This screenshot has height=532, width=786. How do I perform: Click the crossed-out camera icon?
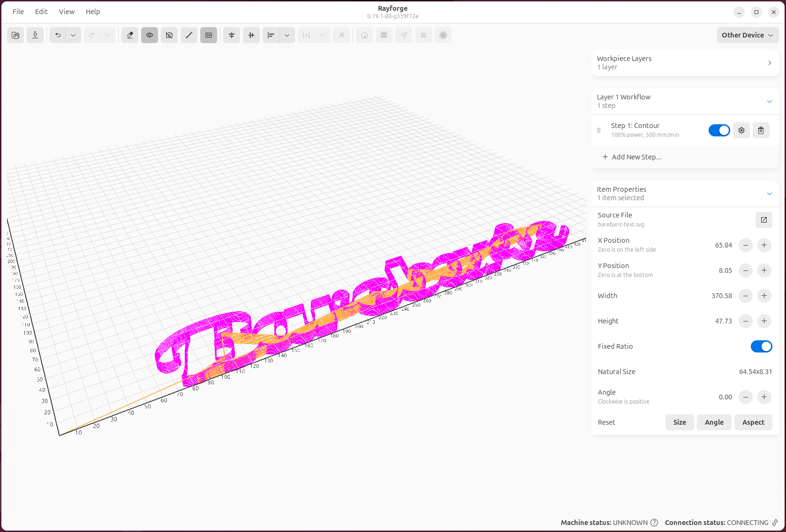[x=169, y=35]
